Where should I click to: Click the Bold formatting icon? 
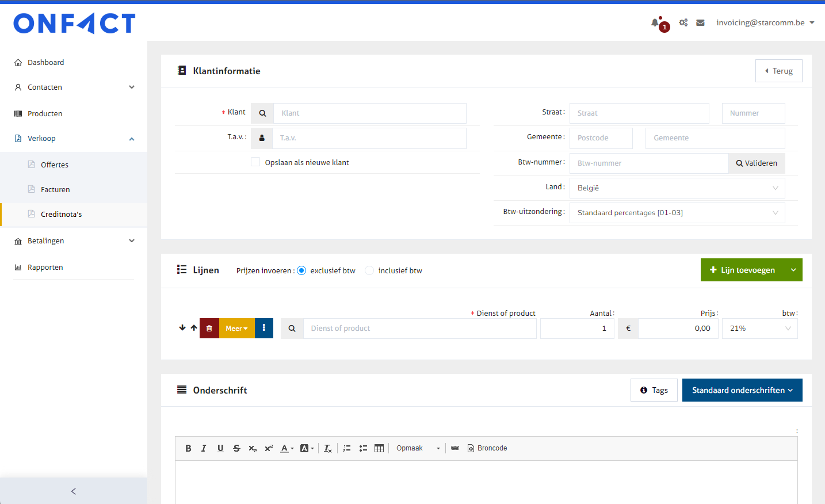coord(188,448)
